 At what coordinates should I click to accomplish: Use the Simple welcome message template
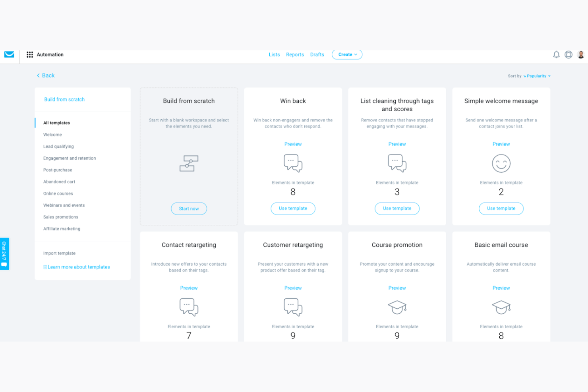click(x=501, y=209)
